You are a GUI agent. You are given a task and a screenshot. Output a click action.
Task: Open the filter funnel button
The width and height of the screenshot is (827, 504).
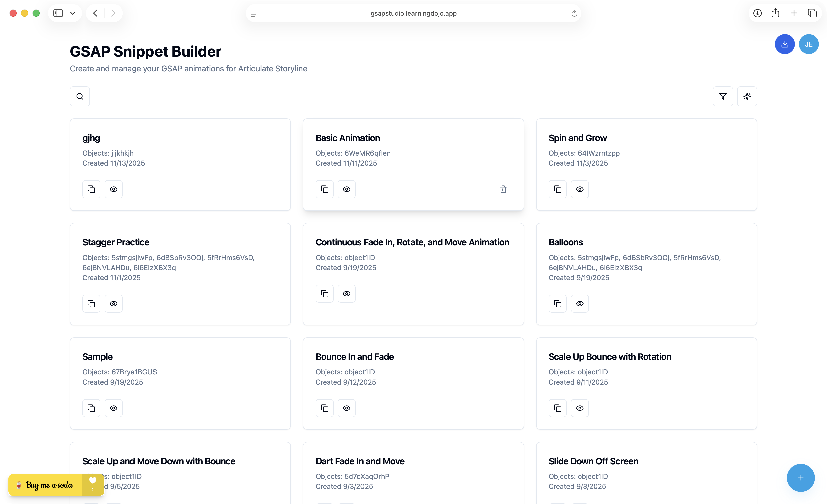(722, 97)
